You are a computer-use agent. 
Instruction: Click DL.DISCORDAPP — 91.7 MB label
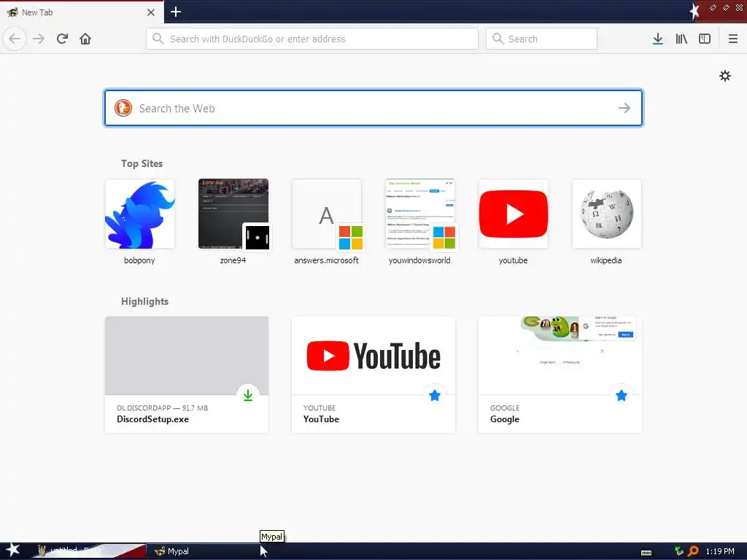[x=162, y=408]
